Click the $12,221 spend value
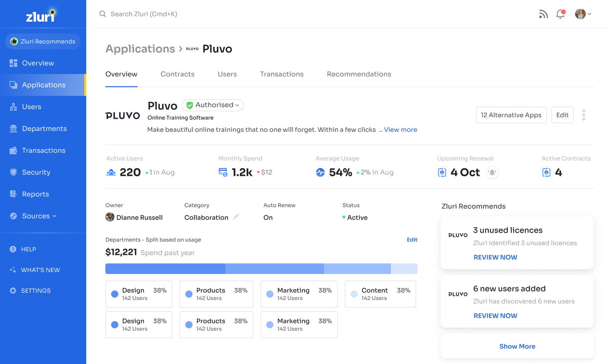Image resolution: width=613 pixels, height=364 pixels. point(121,252)
